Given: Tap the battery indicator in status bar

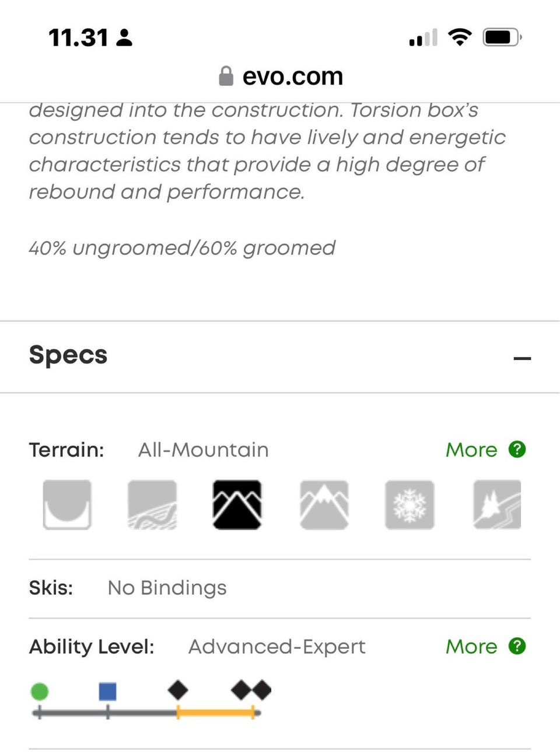Looking at the screenshot, I should (x=501, y=38).
